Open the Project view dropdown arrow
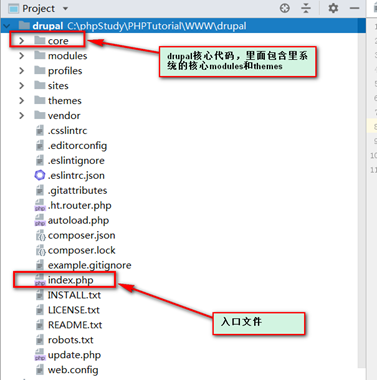The image size is (377, 380). click(65, 9)
